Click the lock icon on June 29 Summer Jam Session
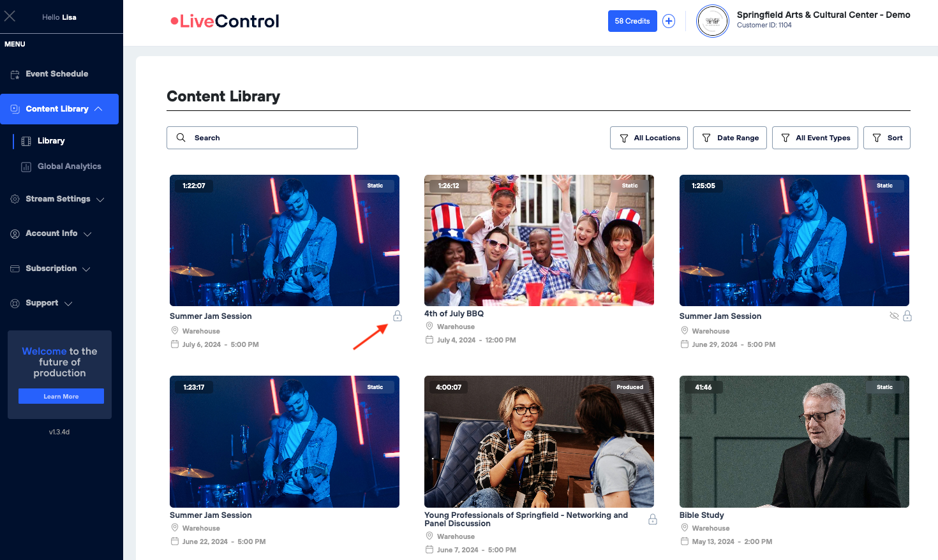Screen dimensions: 938x560 [907, 316]
